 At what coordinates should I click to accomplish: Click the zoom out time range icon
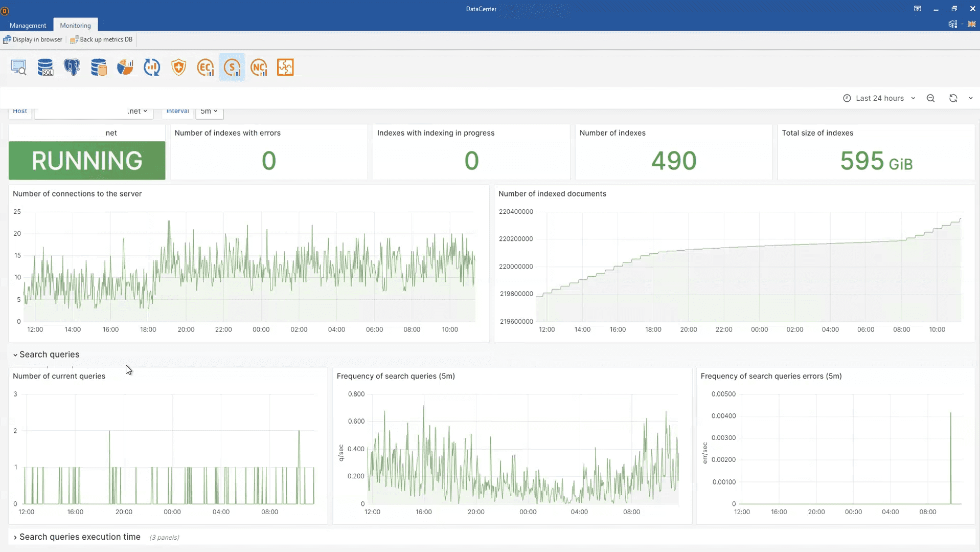point(931,98)
